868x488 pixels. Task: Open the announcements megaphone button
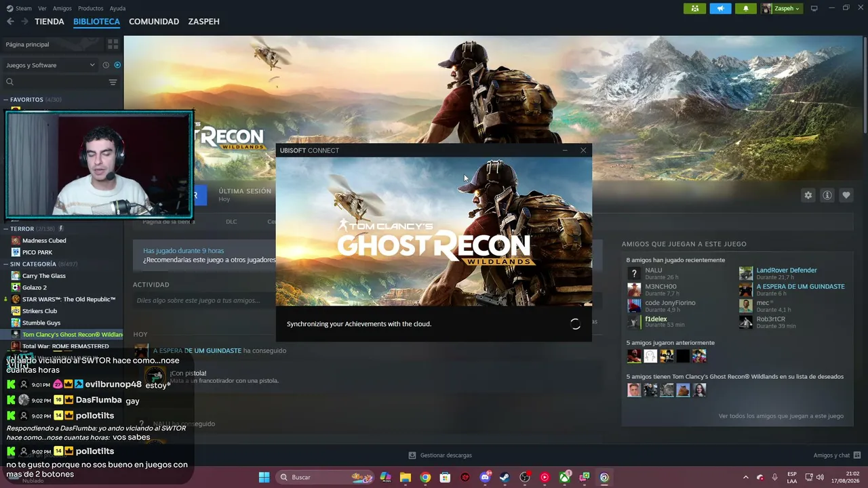[x=720, y=8]
